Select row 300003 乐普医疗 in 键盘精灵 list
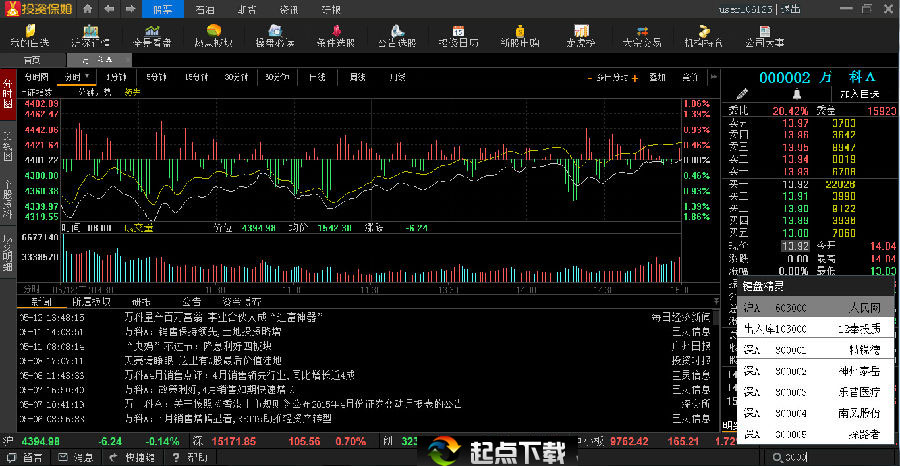This screenshot has width=900, height=466. click(x=816, y=392)
